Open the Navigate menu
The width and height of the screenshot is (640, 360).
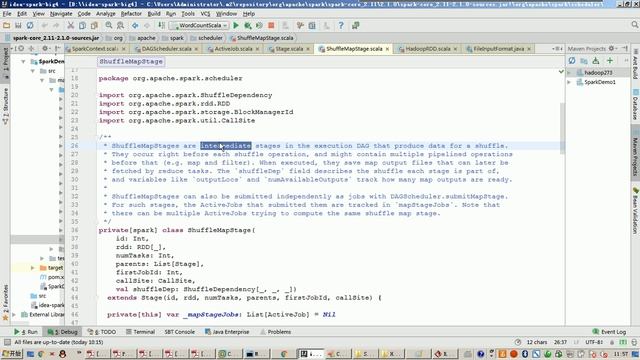[61, 13]
